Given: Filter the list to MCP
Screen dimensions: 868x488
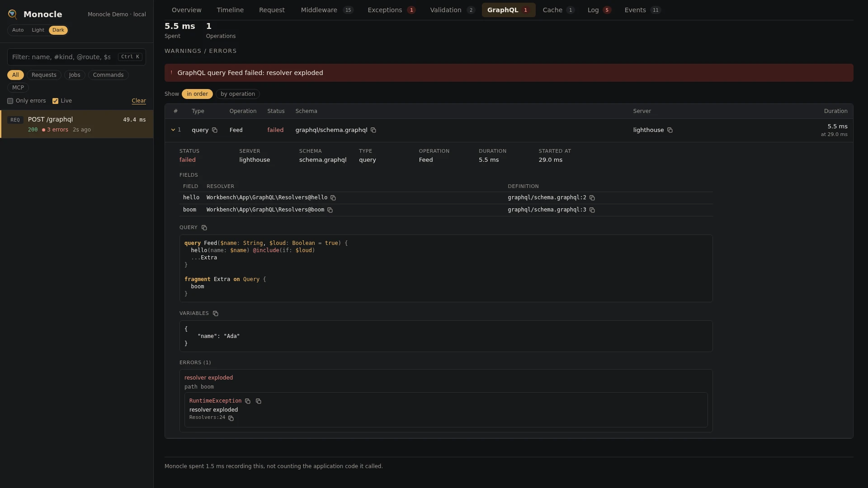Looking at the screenshot, I should [18, 88].
